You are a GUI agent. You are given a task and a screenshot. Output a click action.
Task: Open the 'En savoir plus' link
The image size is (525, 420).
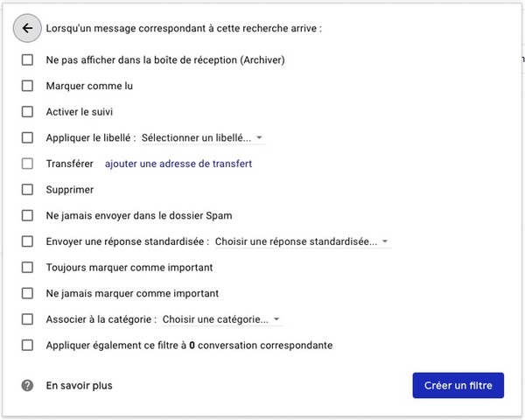(79, 385)
